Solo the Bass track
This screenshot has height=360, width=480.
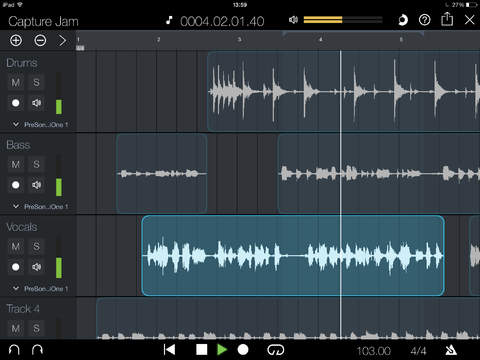(x=36, y=164)
